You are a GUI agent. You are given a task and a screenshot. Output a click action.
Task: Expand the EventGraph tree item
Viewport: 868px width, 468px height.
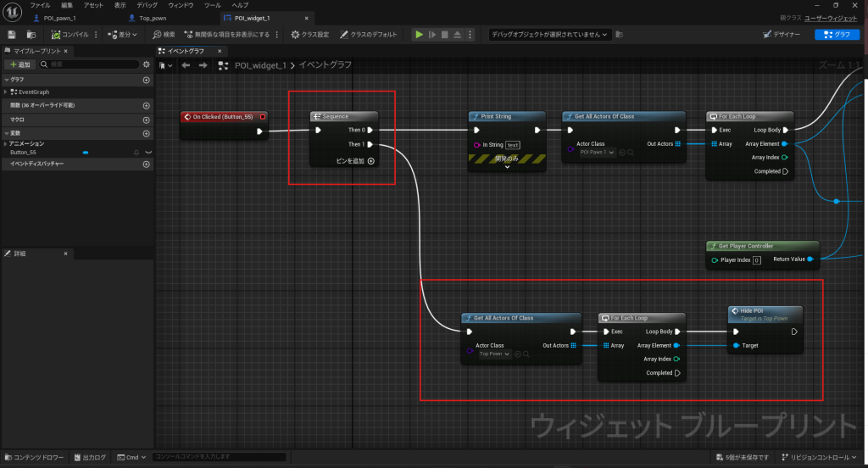click(x=6, y=92)
